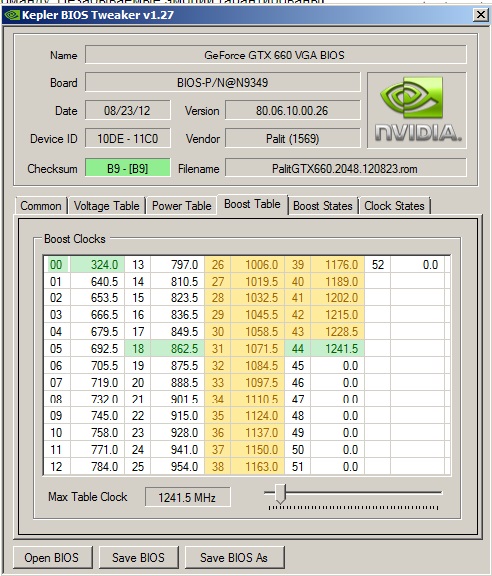The height and width of the screenshot is (576, 492).
Task: Select boost clock cell 666.5
Action: pyautogui.click(x=97, y=314)
